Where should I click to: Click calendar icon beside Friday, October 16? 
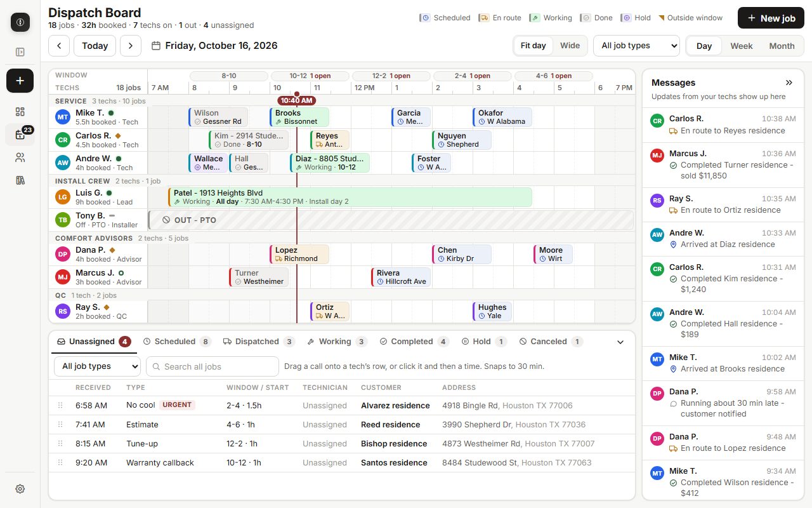pyautogui.click(x=156, y=46)
